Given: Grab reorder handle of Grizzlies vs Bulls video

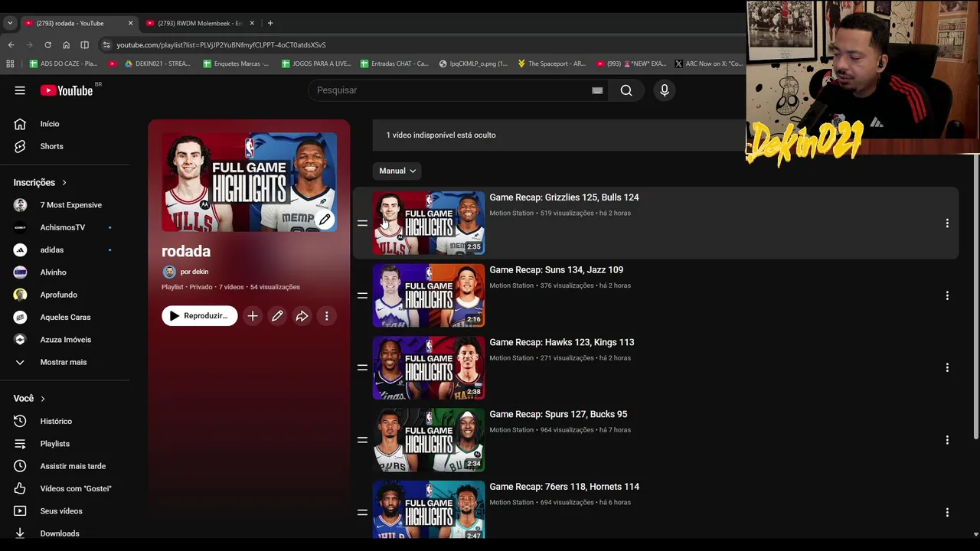Looking at the screenshot, I should 362,223.
